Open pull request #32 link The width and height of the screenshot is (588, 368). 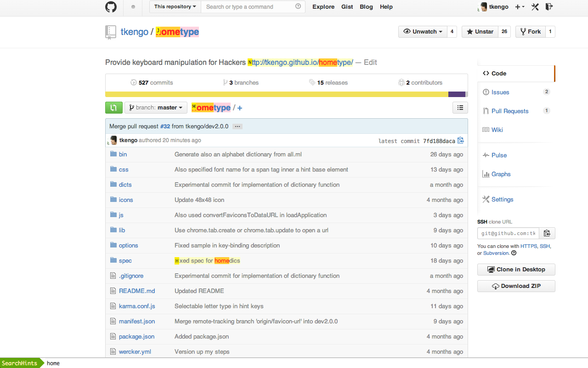pos(165,126)
